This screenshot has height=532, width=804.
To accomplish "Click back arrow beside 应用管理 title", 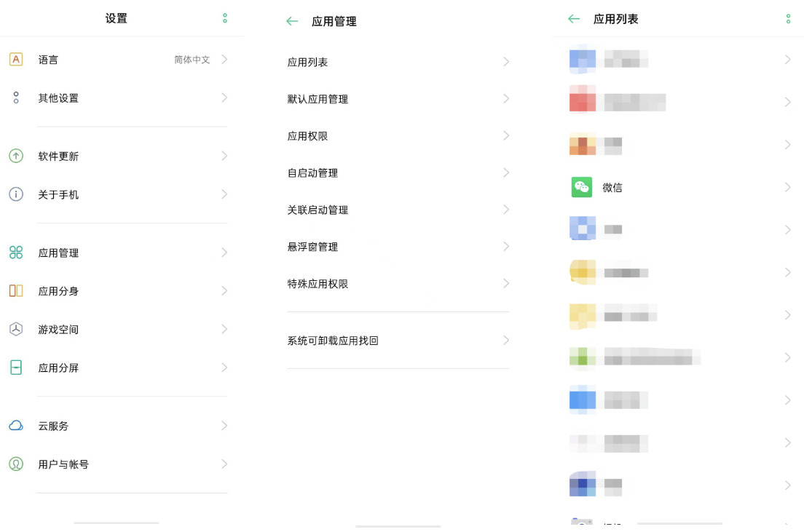I will tap(292, 21).
